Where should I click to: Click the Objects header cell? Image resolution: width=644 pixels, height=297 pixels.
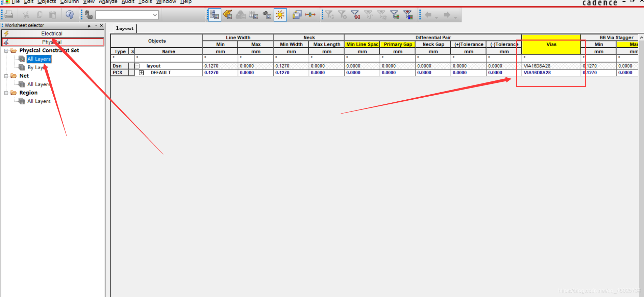(157, 41)
